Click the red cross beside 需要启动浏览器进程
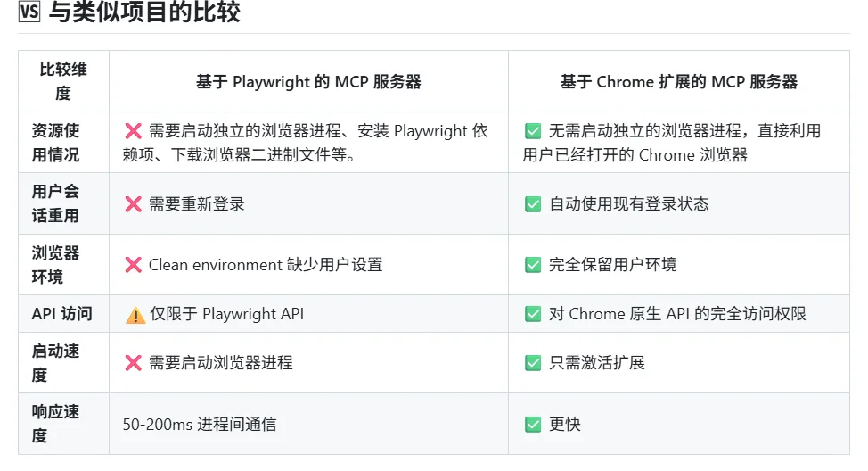 pos(134,363)
